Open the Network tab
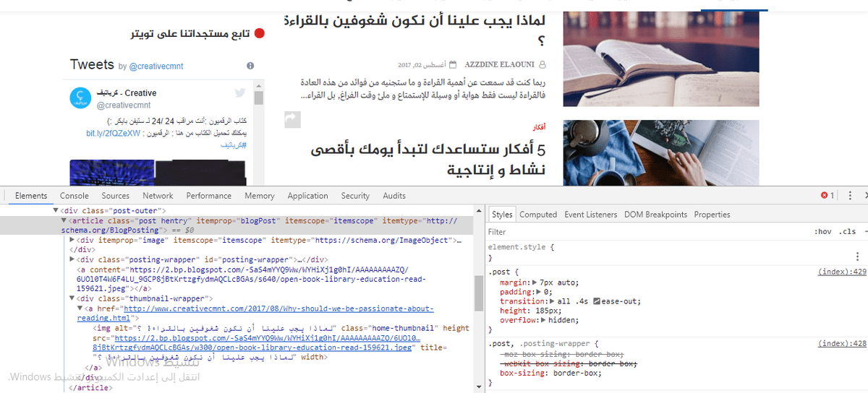 [158, 196]
